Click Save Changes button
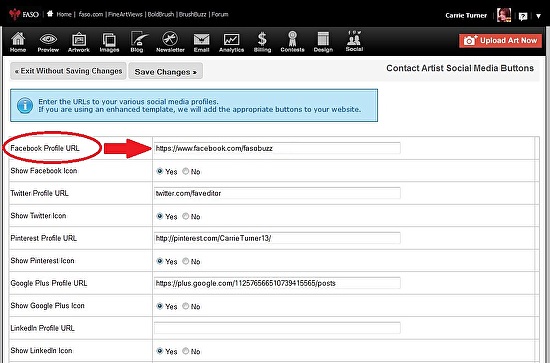Image resolution: width=550 pixels, height=363 pixels. (x=166, y=72)
